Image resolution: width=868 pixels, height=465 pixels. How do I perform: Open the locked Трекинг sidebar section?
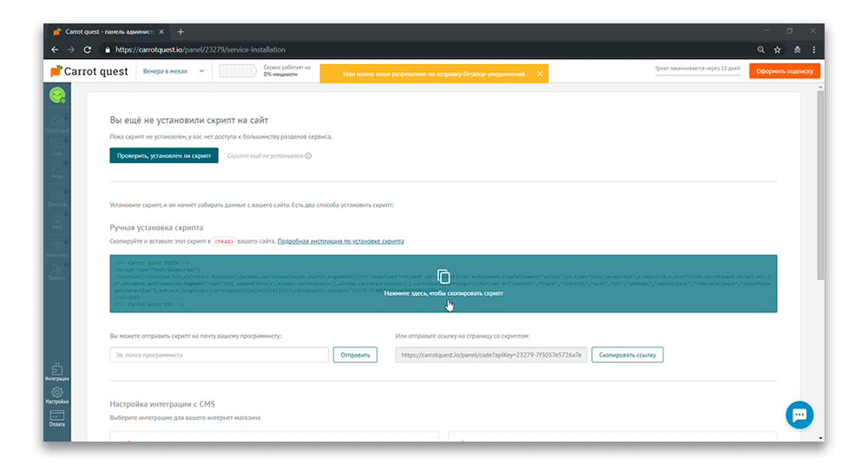tap(57, 272)
